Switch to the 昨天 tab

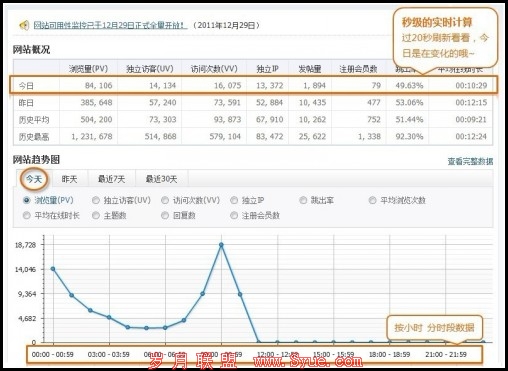pos(69,179)
